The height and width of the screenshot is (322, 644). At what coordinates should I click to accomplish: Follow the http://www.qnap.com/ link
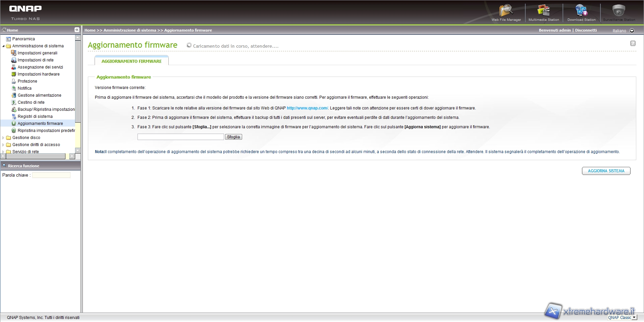307,108
